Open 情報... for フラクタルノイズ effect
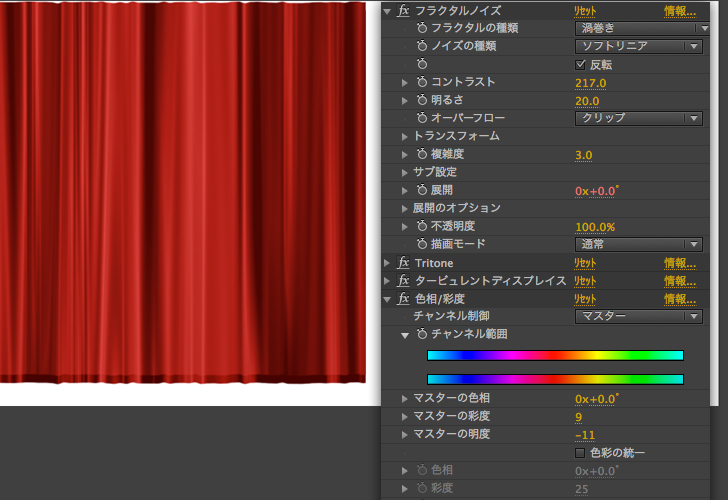Viewport: 728px width, 500px height. point(680,11)
